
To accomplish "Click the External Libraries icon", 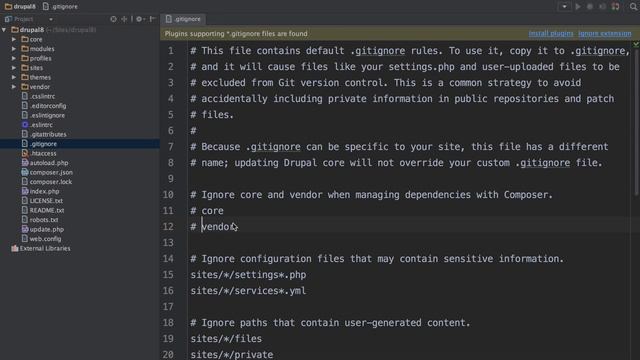I will click(x=15, y=248).
